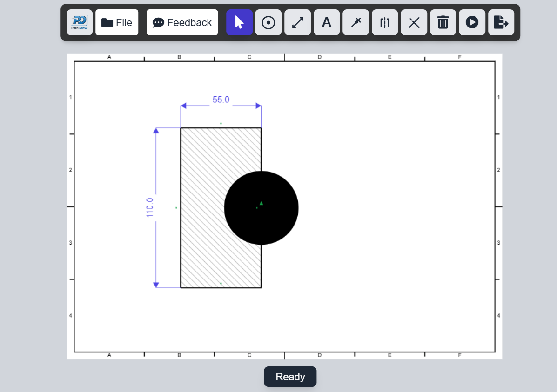Open the parameters adjustment tool
Image resolution: width=557 pixels, height=392 pixels.
coord(384,22)
